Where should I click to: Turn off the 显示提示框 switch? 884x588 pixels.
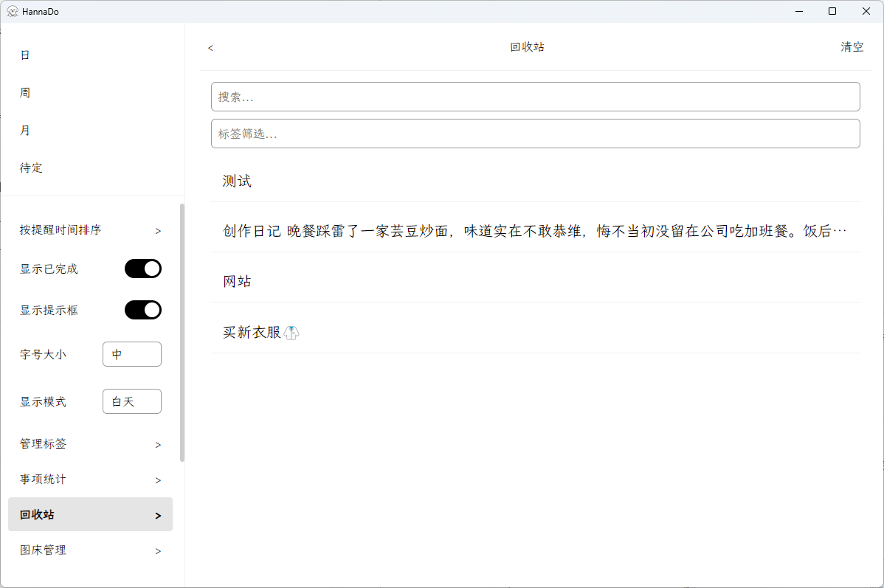[142, 309]
